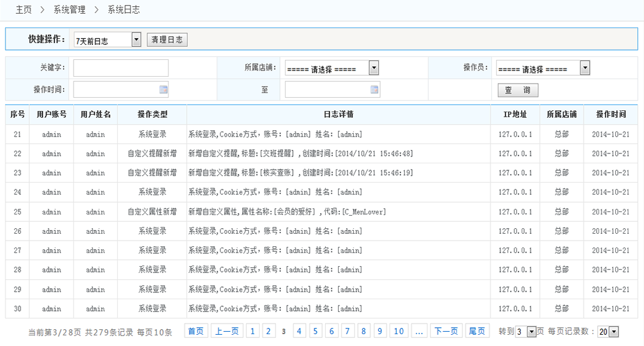The width and height of the screenshot is (644, 346).
Task: Go to 上一页 previous page
Action: click(227, 332)
